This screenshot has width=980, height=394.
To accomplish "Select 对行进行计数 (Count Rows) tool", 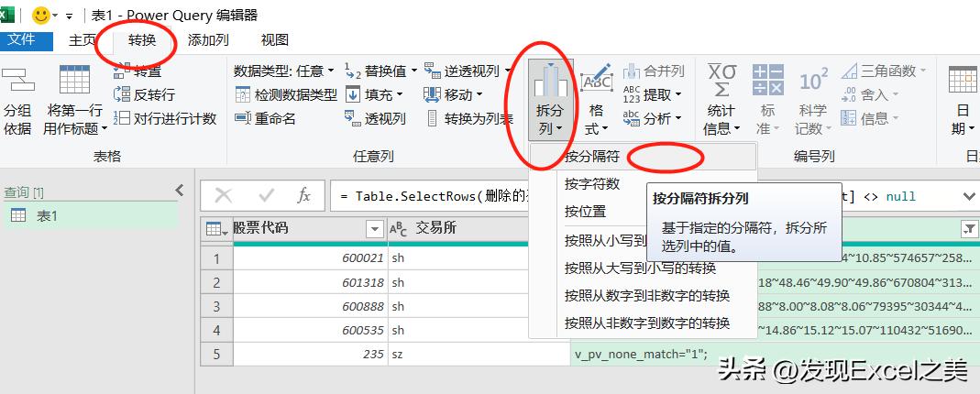I will click(x=122, y=118).
